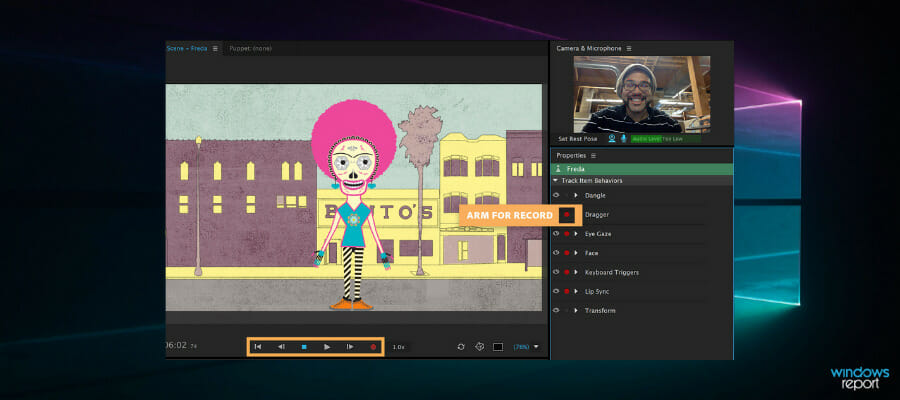Open the Scene - Freda panel menu

(x=215, y=49)
